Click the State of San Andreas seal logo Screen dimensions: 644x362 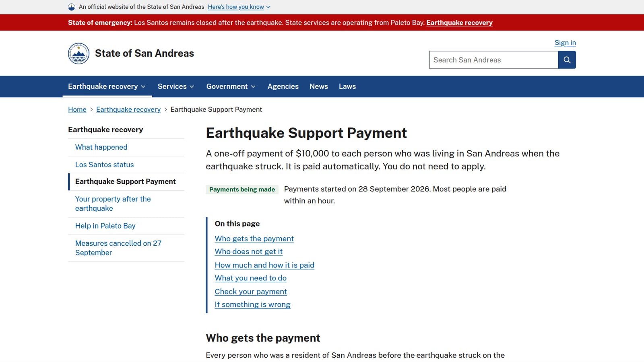point(78,53)
